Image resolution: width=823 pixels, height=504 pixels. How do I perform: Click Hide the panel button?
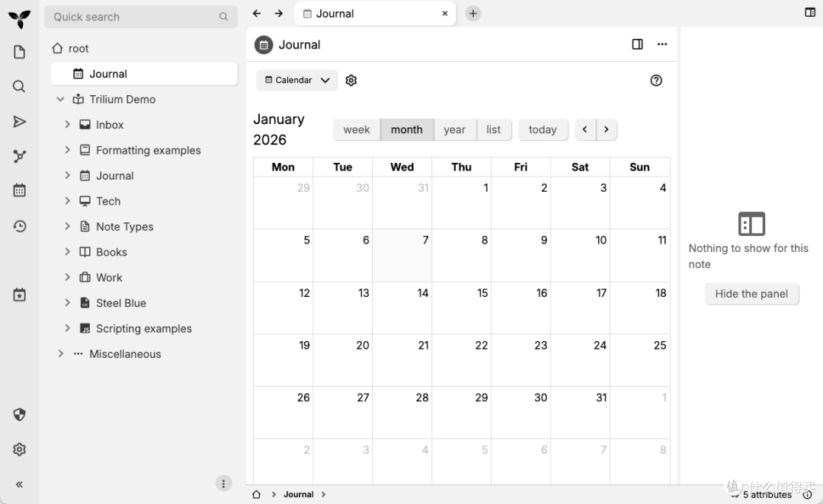751,294
